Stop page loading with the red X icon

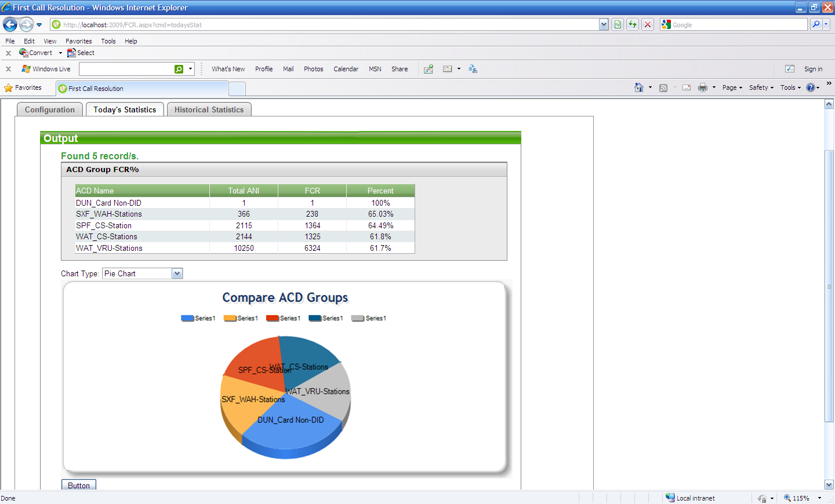tap(648, 24)
